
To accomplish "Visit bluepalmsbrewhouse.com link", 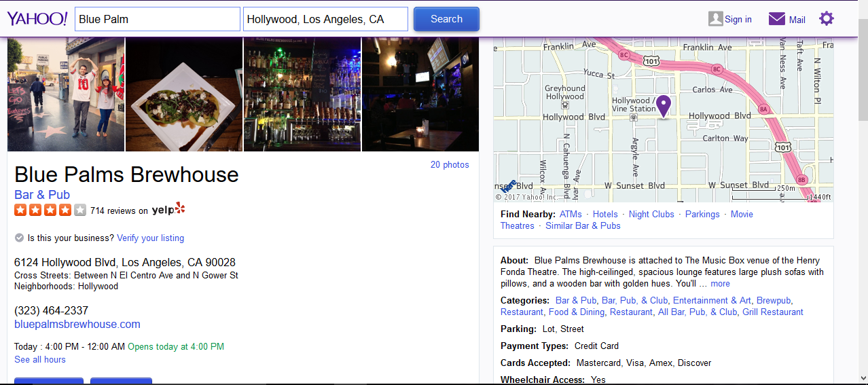I will (77, 325).
